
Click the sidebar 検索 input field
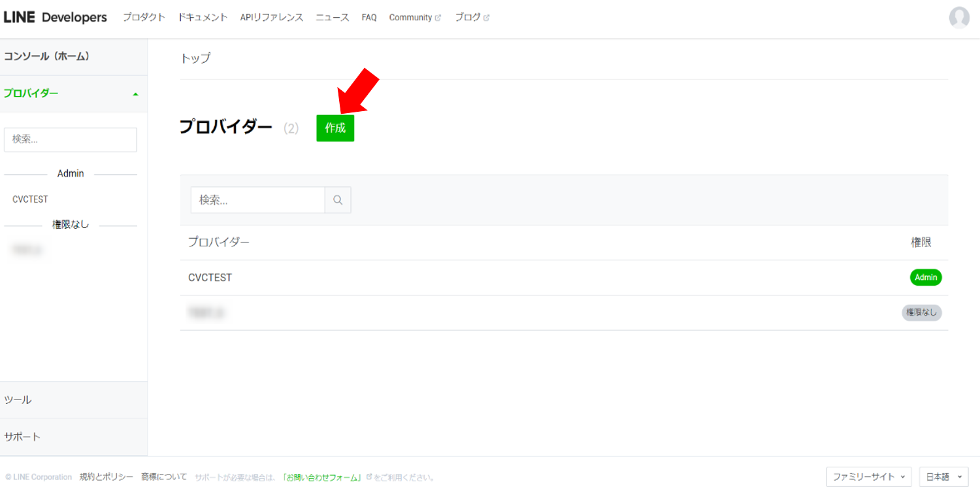(x=71, y=139)
